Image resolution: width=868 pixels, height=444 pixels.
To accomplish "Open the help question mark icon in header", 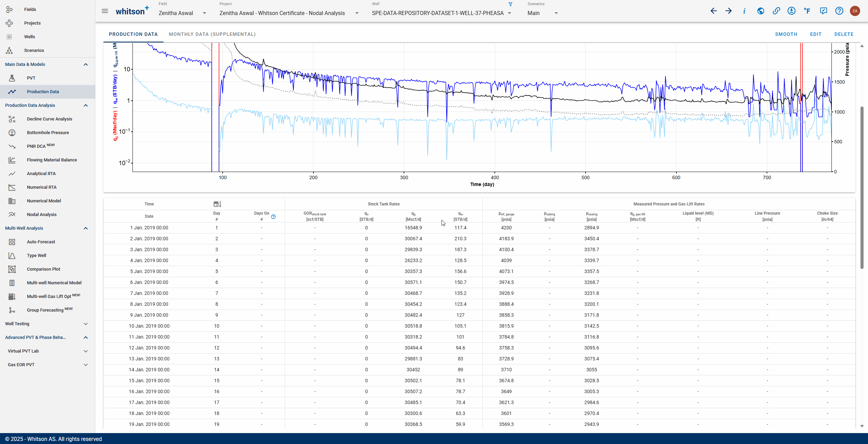I will 839,11.
